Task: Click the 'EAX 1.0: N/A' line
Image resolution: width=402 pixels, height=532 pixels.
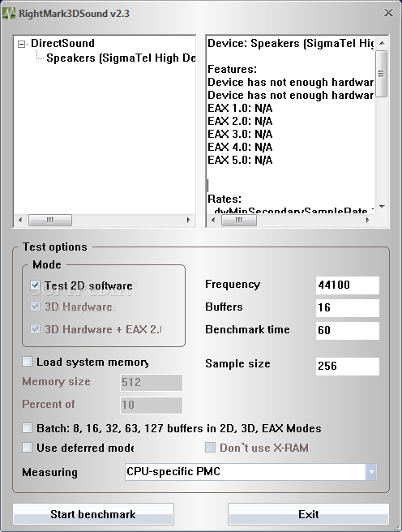Action: point(240,108)
